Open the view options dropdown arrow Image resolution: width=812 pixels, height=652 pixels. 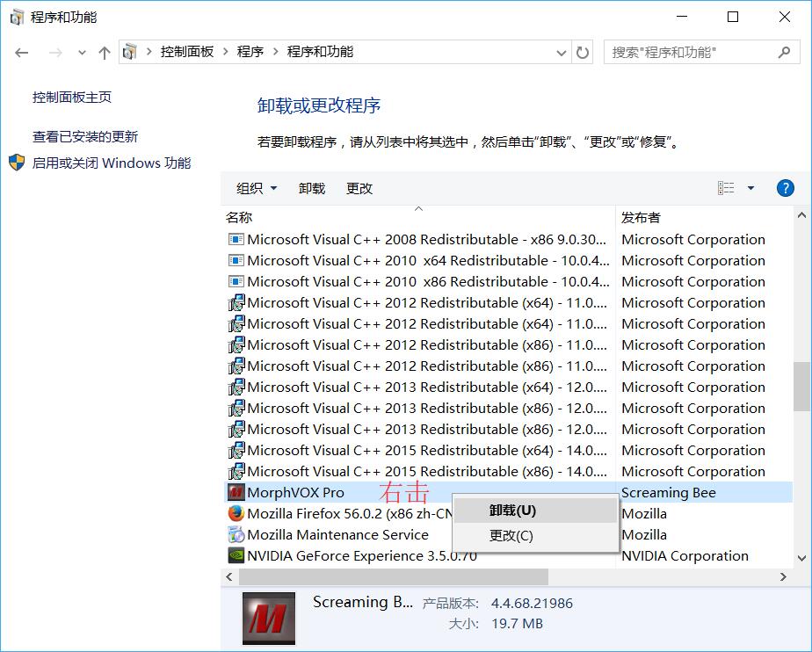click(x=750, y=188)
